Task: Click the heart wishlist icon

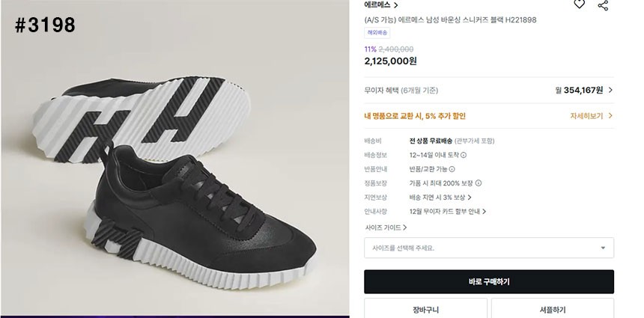Action: point(579,4)
